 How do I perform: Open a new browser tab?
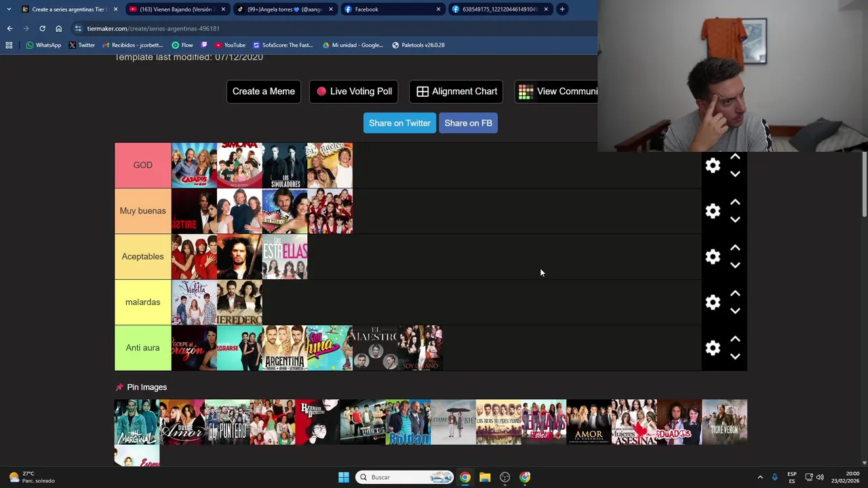click(x=562, y=9)
